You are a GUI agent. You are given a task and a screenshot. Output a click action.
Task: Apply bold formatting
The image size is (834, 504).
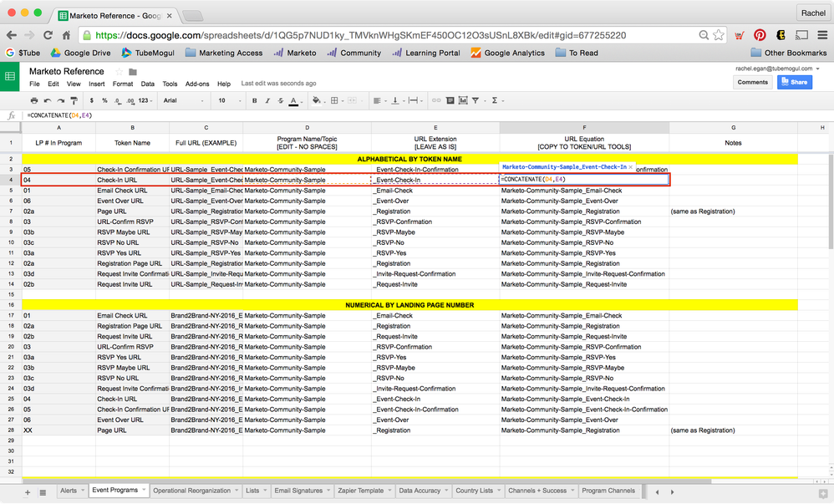pos(254,100)
